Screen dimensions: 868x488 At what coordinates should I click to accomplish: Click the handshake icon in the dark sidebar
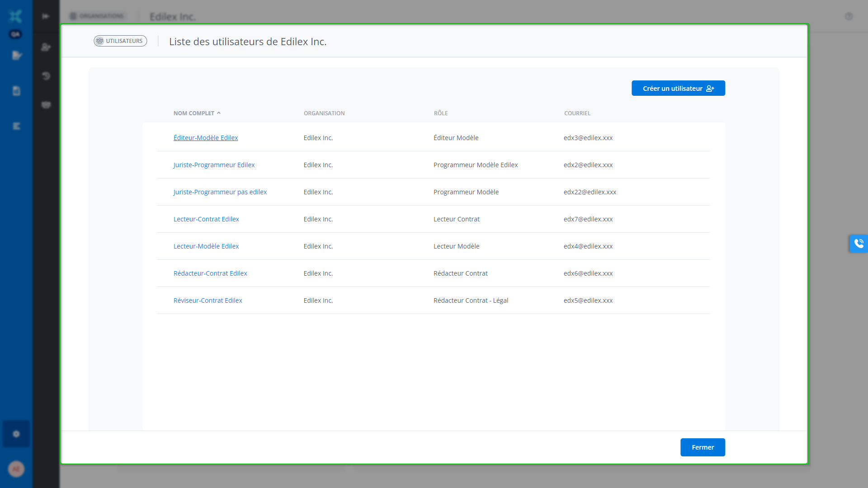(46, 105)
